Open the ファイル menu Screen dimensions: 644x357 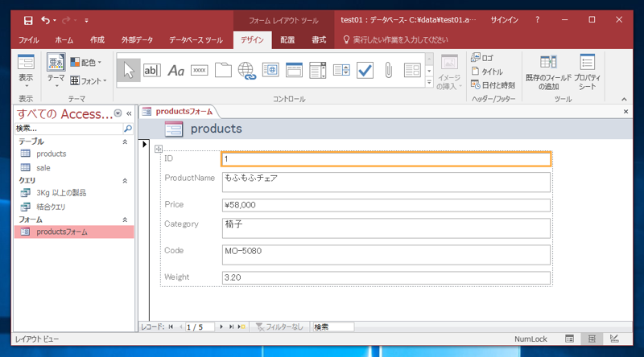point(28,40)
